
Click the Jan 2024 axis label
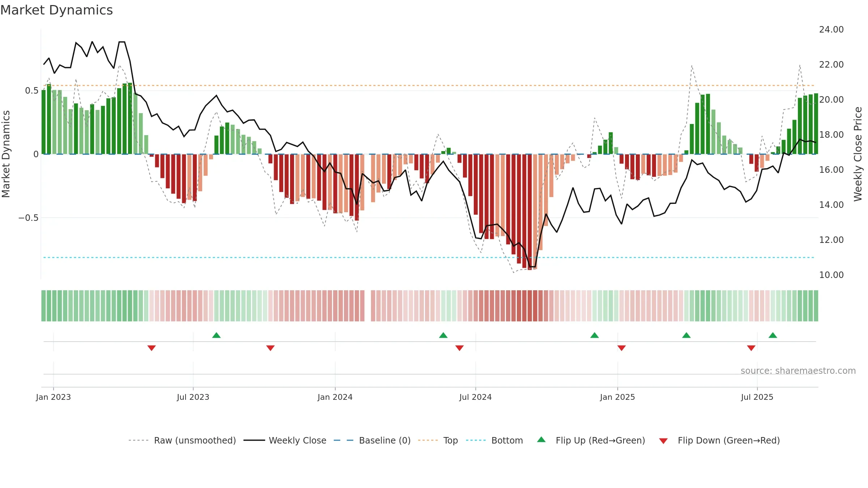(x=335, y=397)
